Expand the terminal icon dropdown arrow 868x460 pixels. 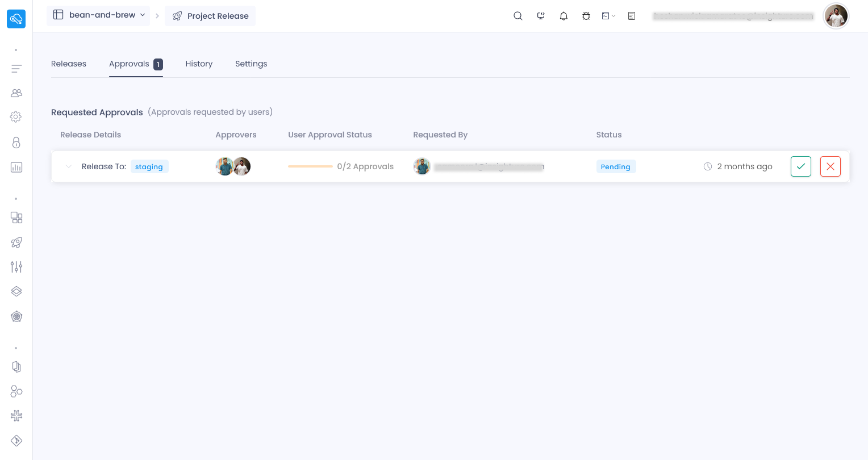pos(614,16)
